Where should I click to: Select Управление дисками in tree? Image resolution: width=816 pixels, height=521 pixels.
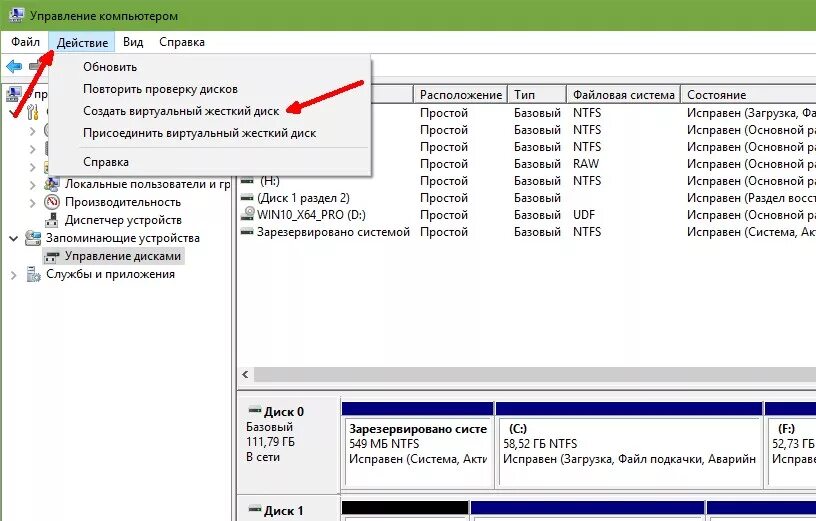[x=123, y=256]
